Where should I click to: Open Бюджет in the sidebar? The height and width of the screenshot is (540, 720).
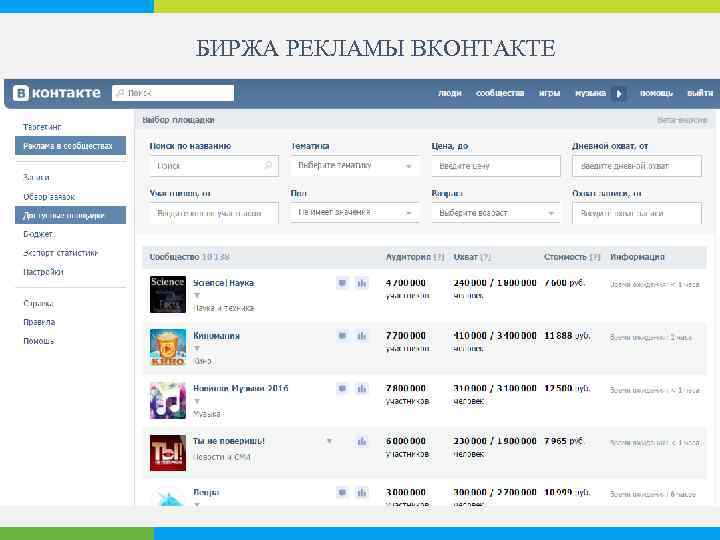click(39, 234)
